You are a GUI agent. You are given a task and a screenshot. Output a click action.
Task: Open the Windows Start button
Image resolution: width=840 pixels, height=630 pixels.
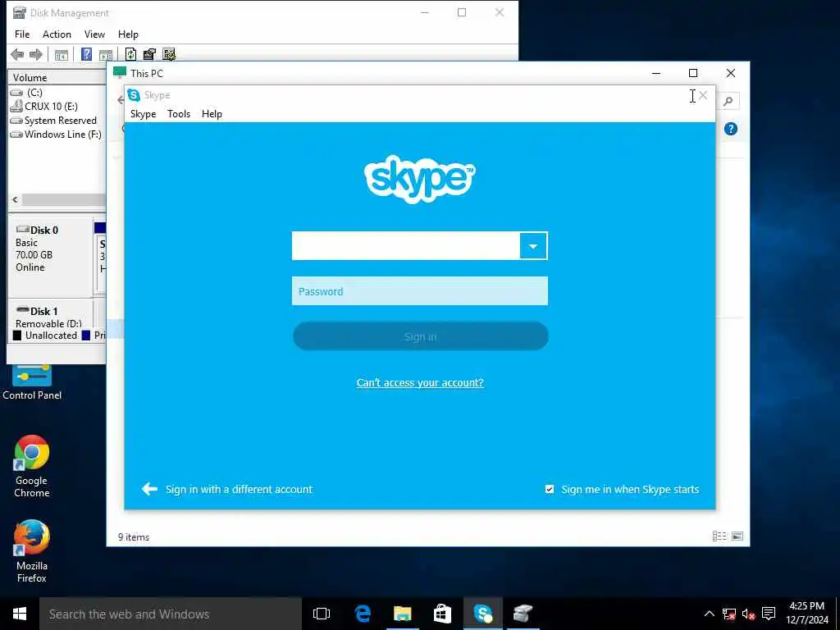(20, 614)
